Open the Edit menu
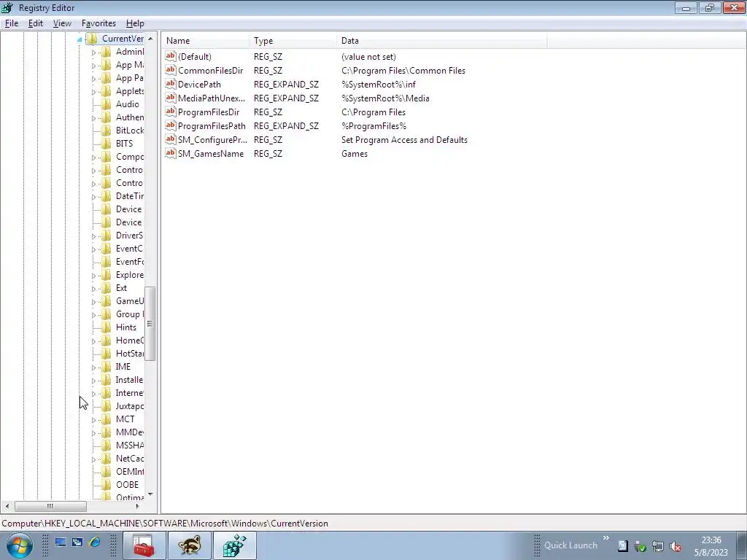This screenshot has height=560, width=747. click(36, 23)
